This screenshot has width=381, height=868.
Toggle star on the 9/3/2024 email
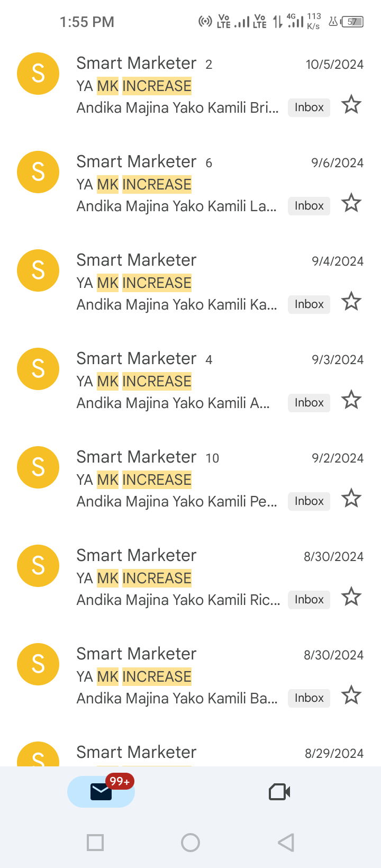point(351,400)
